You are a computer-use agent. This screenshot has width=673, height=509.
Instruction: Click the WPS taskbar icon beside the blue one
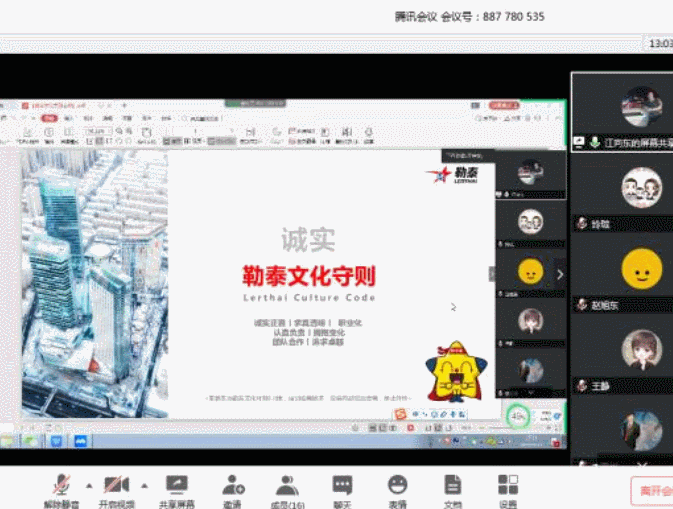57,441
